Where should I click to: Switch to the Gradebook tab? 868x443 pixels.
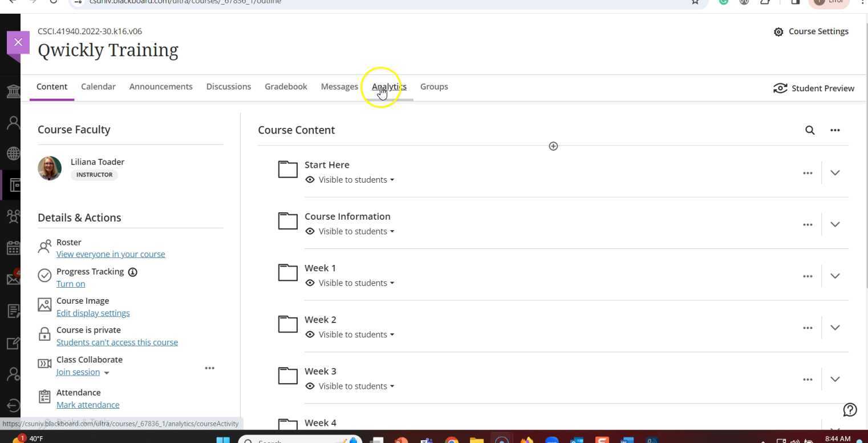pos(286,86)
